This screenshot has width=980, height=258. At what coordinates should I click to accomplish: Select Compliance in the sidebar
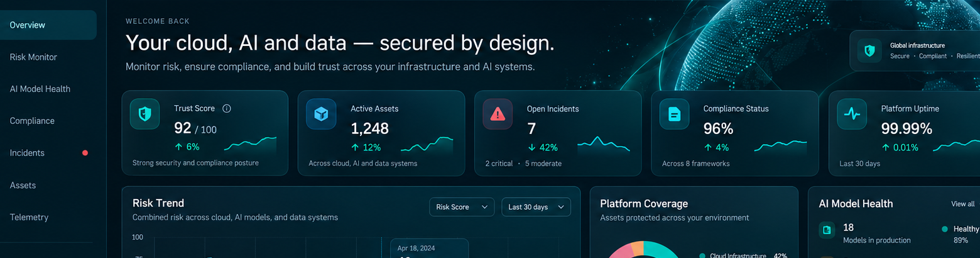click(32, 121)
